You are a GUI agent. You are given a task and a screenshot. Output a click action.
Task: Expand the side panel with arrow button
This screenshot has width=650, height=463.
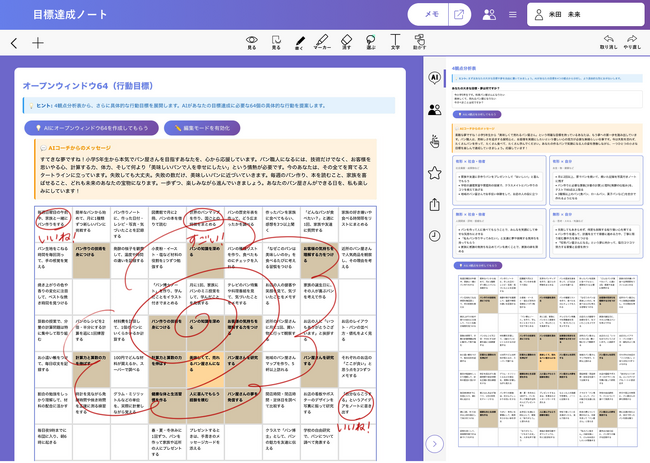tap(434, 443)
